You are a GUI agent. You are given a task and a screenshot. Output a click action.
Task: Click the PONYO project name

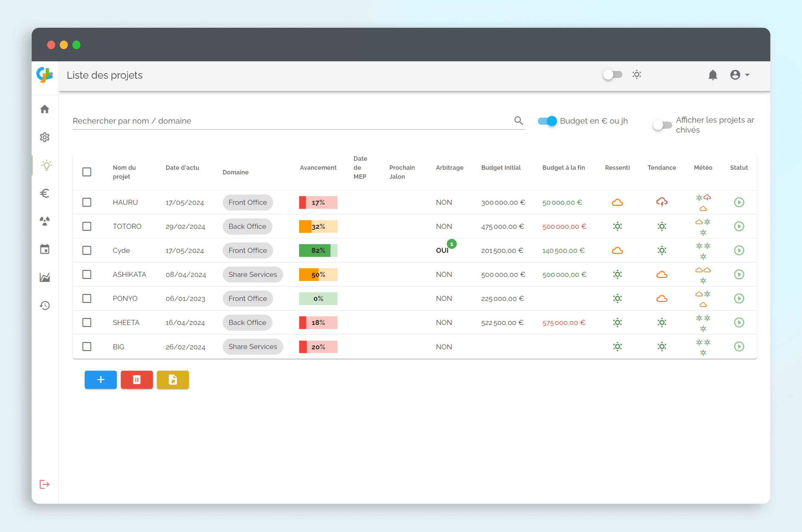pyautogui.click(x=125, y=299)
